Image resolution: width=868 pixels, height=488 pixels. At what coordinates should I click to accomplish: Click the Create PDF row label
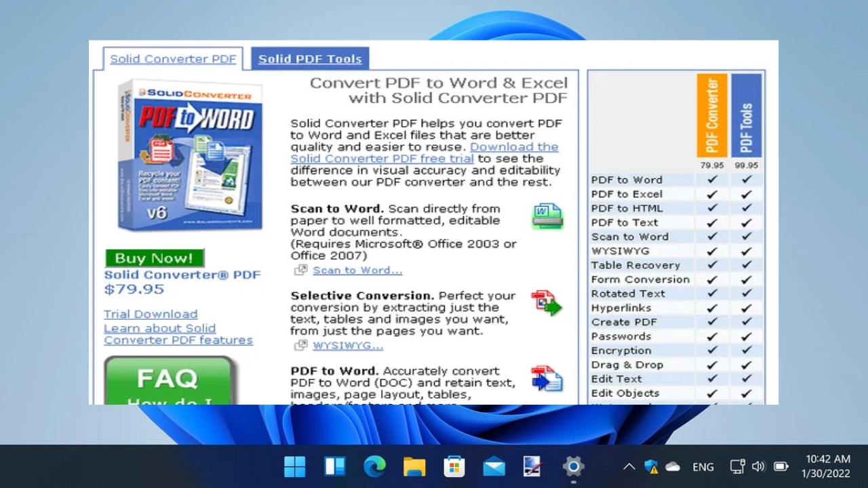624,322
